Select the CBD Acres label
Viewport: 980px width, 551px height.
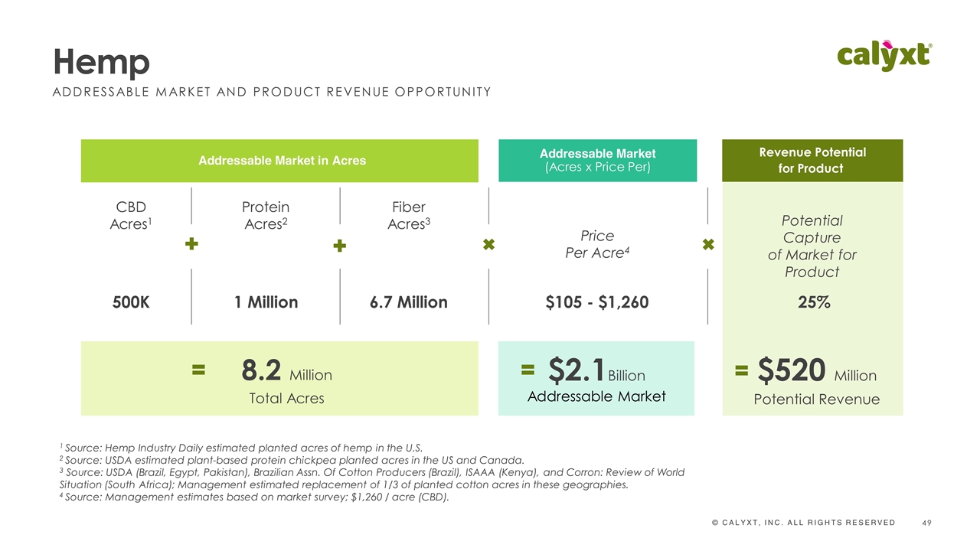131,216
